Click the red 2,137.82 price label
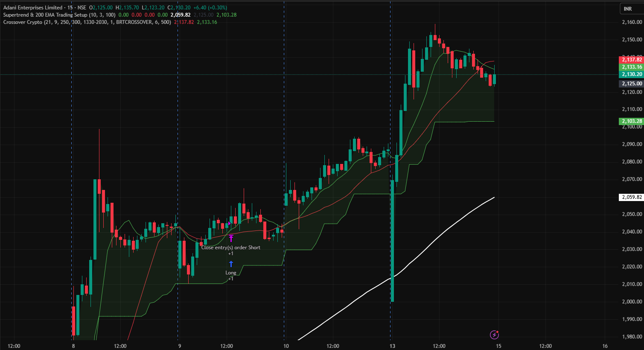Viewport: 644px width, 350px height. pyautogui.click(x=631, y=60)
